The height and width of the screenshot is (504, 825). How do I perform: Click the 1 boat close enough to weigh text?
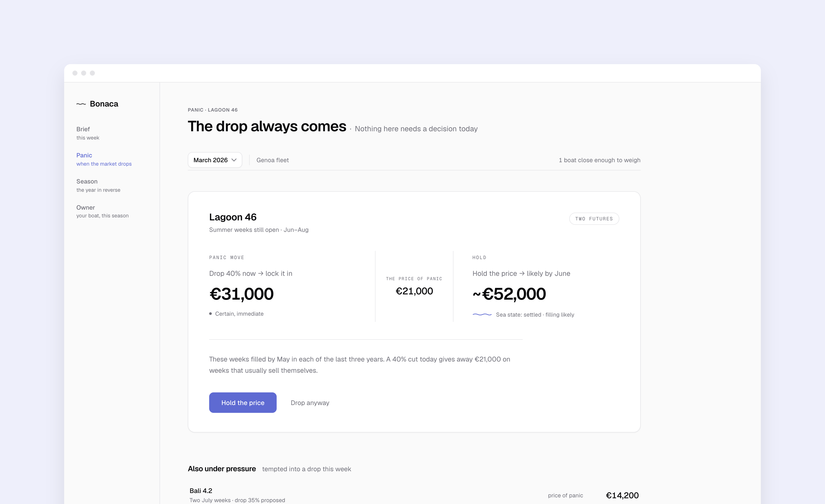pyautogui.click(x=599, y=160)
